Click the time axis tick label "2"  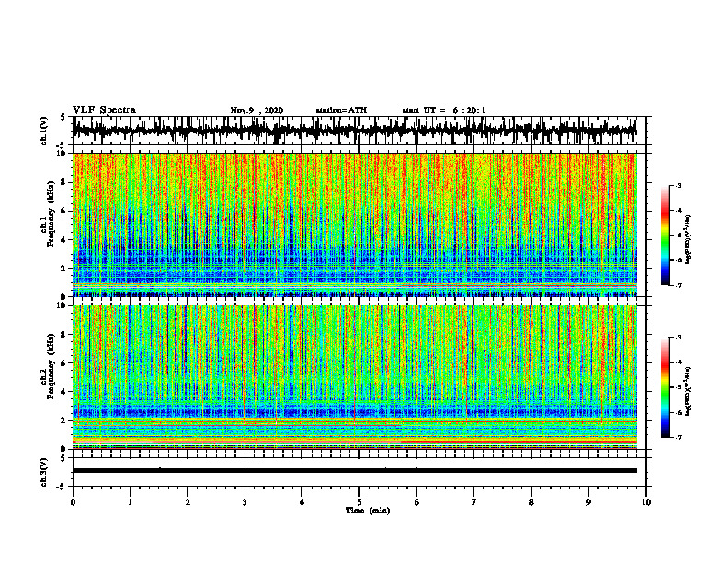pos(188,502)
